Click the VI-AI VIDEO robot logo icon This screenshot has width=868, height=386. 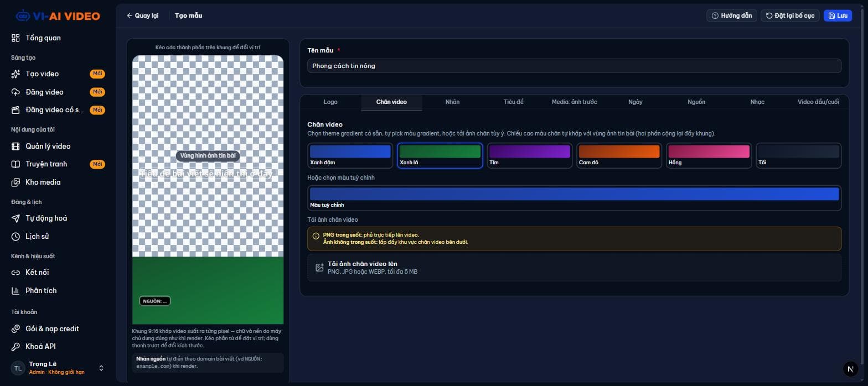coord(23,16)
